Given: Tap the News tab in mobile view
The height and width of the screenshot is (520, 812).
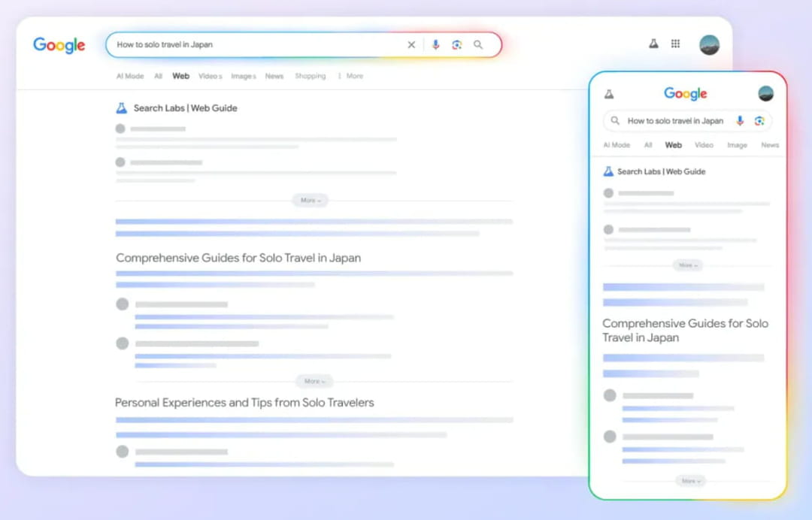Looking at the screenshot, I should (x=770, y=145).
